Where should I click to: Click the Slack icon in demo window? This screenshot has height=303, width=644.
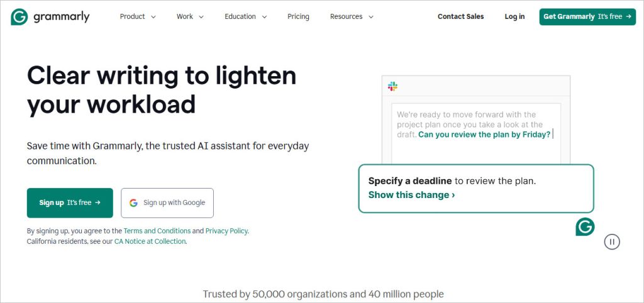coord(392,86)
